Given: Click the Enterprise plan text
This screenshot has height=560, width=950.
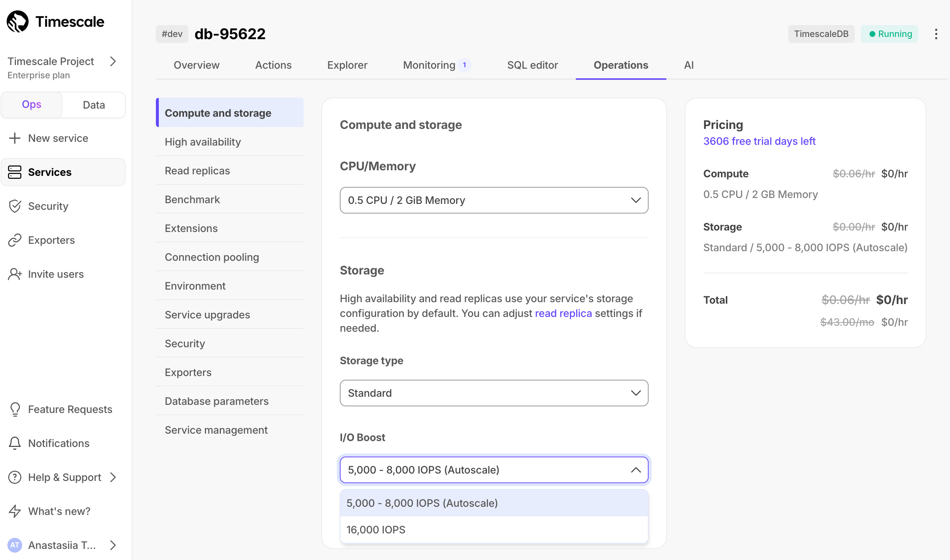Looking at the screenshot, I should coord(38,75).
